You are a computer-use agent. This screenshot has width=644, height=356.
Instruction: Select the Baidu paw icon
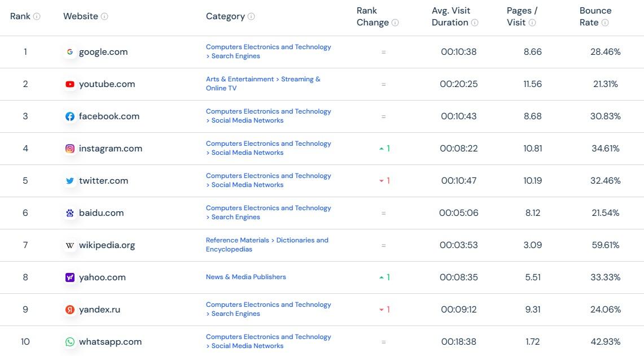(69, 212)
